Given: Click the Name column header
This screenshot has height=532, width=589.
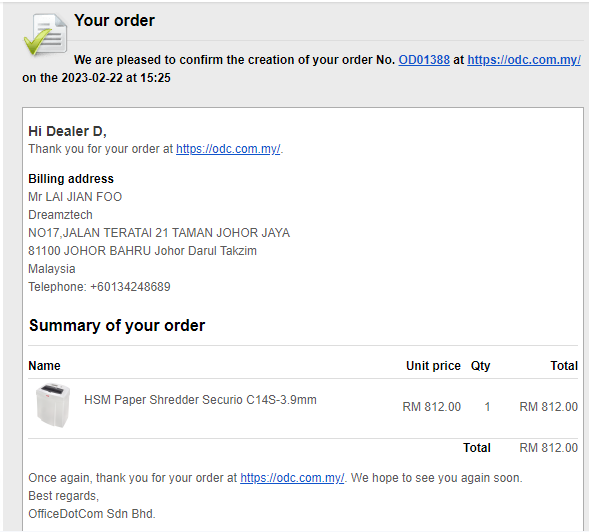Looking at the screenshot, I should point(44,366).
